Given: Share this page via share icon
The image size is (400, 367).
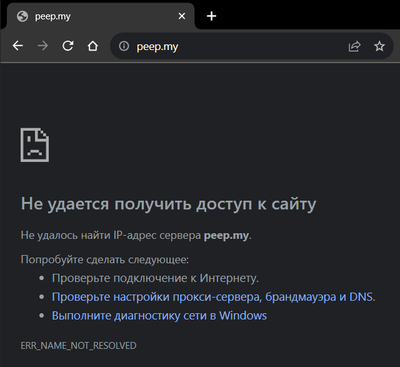Looking at the screenshot, I should click(x=354, y=46).
